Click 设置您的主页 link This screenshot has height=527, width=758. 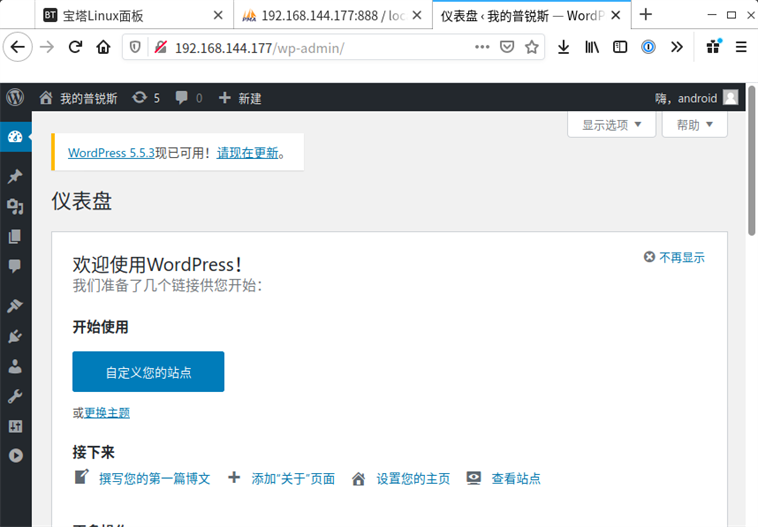click(x=413, y=479)
